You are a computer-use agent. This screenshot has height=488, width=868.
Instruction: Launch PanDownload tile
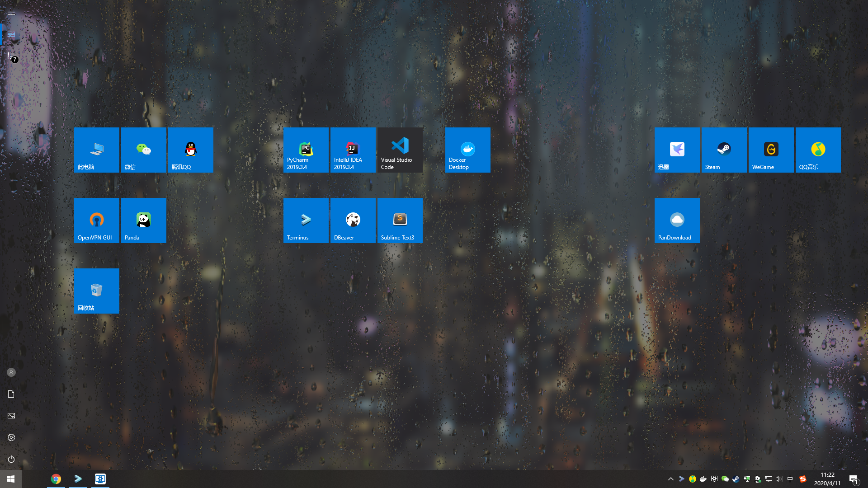[677, 220]
